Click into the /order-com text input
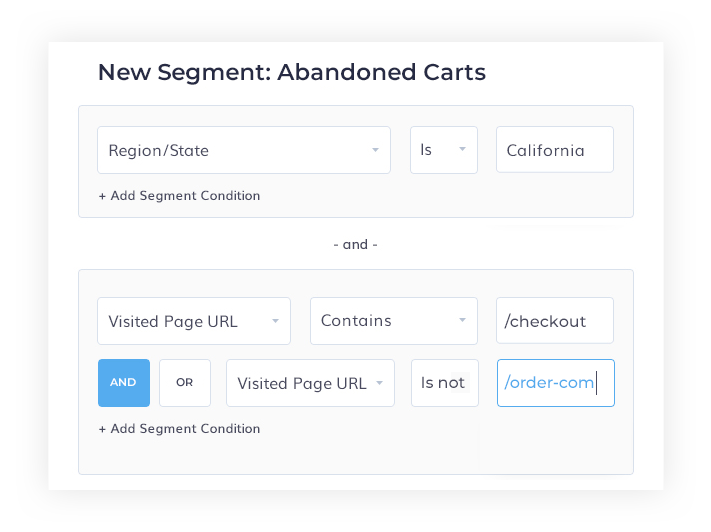Image resolution: width=711 pixels, height=532 pixels. [554, 383]
